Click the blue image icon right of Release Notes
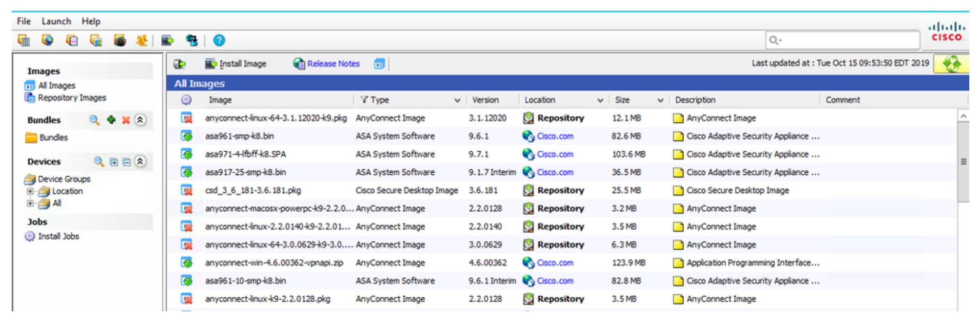Screen dimensions: 980x327 point(379,63)
